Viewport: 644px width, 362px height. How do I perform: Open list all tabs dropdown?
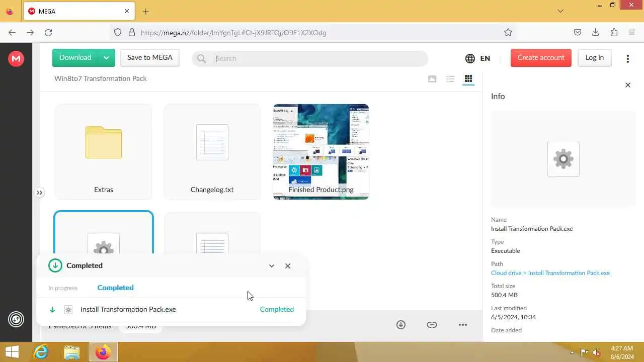pyautogui.click(x=560, y=11)
